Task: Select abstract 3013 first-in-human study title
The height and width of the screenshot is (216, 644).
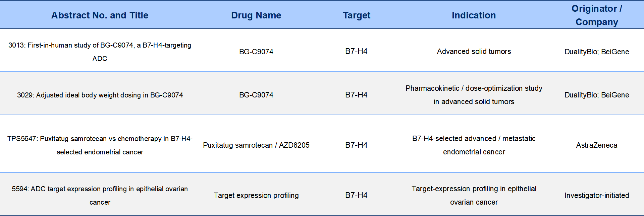Action: pos(100,52)
